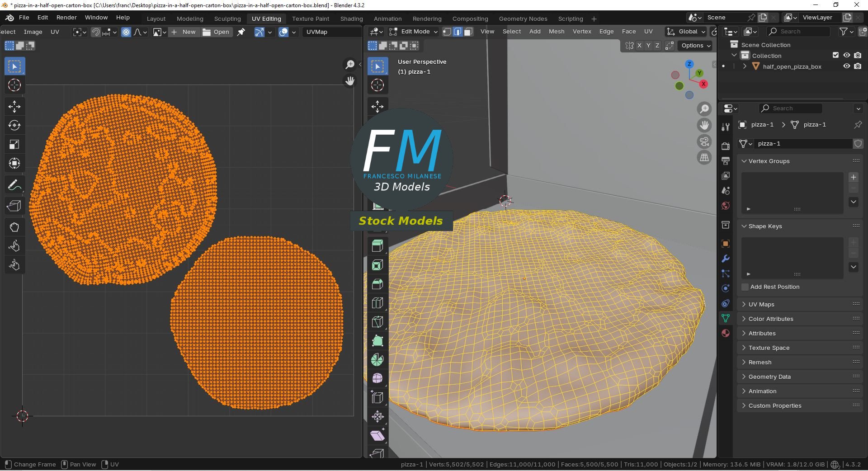Select the Knife tool in viewport toolbar
Image resolution: width=868 pixels, height=471 pixels.
click(x=377, y=322)
